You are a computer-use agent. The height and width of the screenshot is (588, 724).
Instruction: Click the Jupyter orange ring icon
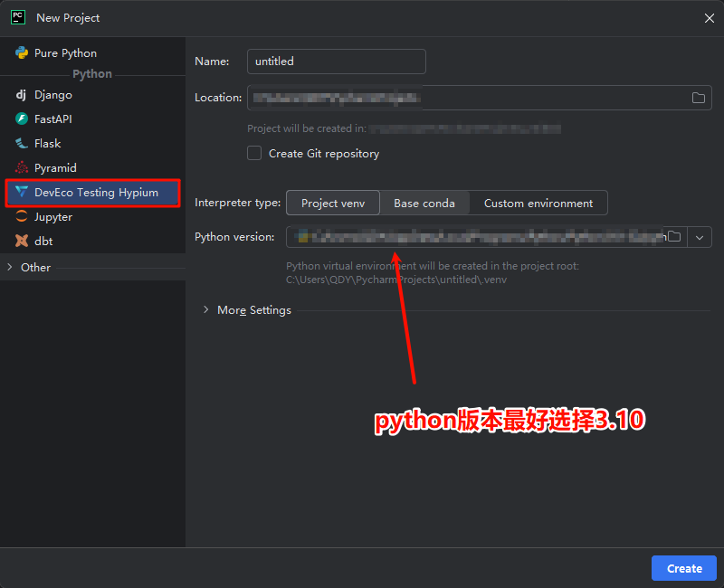point(21,216)
